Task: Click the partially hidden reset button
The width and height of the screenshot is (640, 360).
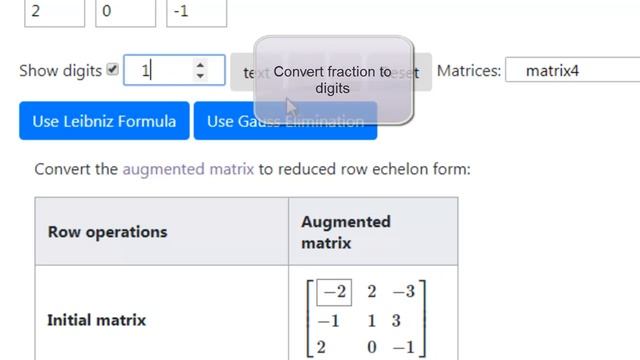Action: pyautogui.click(x=420, y=72)
